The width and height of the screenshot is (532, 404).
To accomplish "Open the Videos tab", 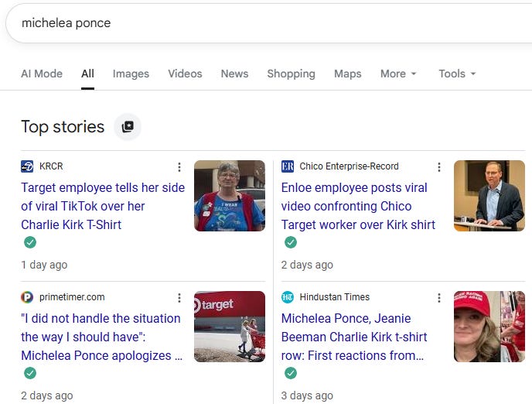I will tap(185, 74).
